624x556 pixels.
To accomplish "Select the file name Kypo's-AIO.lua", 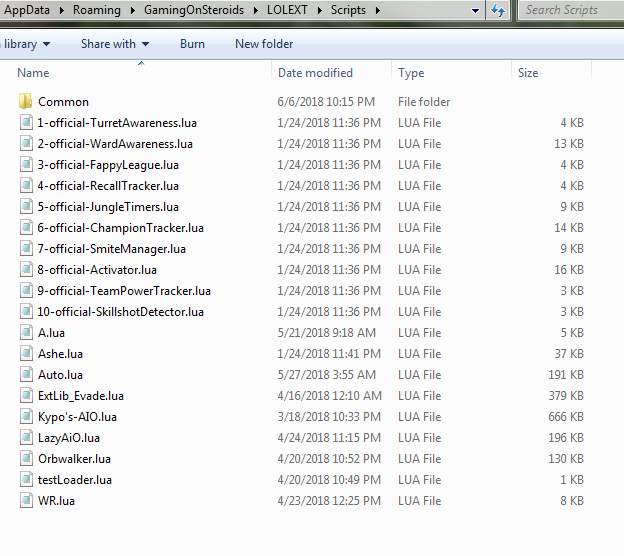I will tap(77, 417).
